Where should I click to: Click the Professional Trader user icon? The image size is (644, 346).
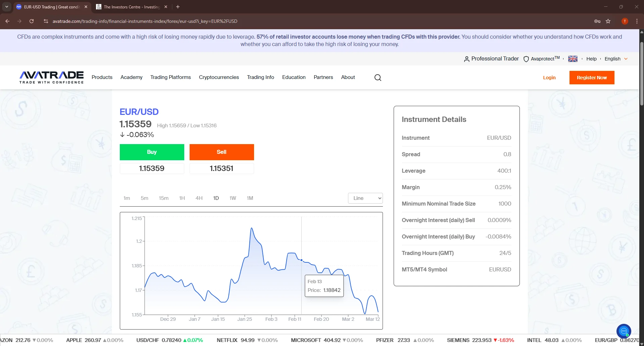(466, 59)
